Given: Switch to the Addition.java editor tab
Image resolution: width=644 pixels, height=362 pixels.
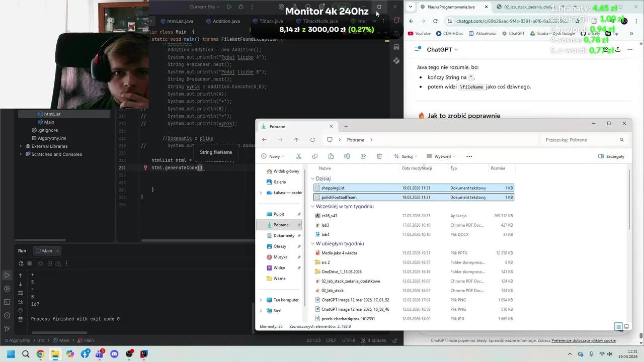Looking at the screenshot, I should (226, 21).
